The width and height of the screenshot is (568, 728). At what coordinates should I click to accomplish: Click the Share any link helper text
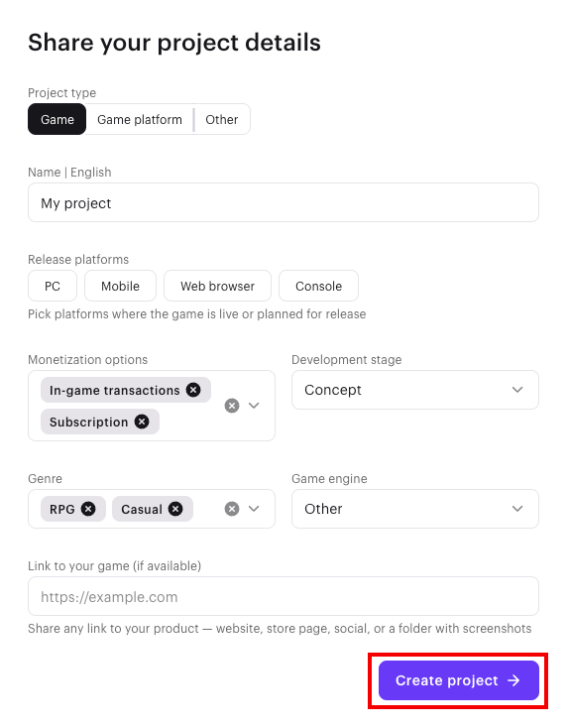pyautogui.click(x=280, y=628)
